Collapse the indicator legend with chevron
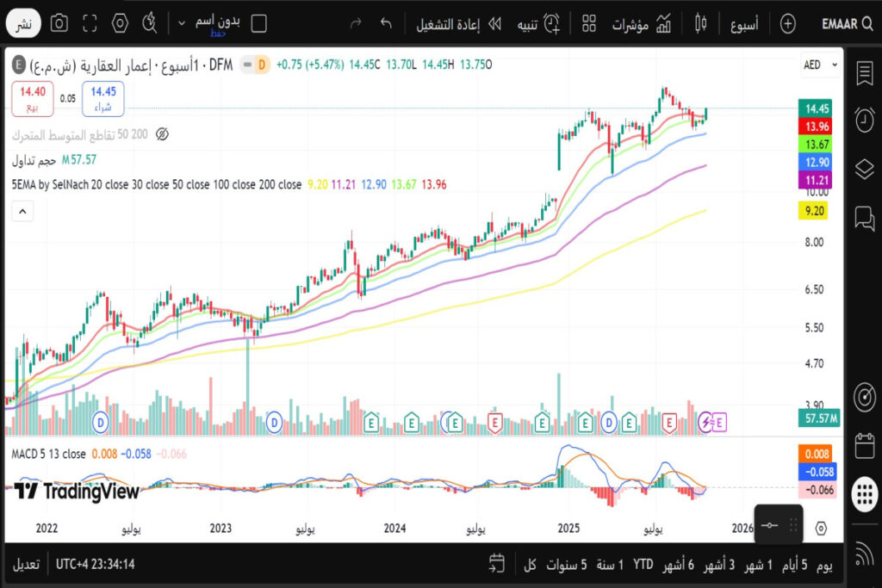 point(22,209)
